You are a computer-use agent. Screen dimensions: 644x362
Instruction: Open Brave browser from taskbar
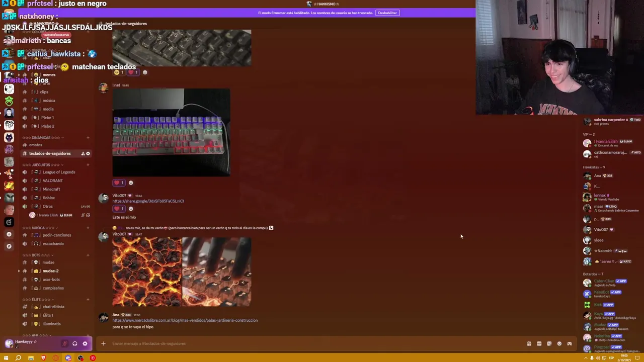tap(43, 358)
